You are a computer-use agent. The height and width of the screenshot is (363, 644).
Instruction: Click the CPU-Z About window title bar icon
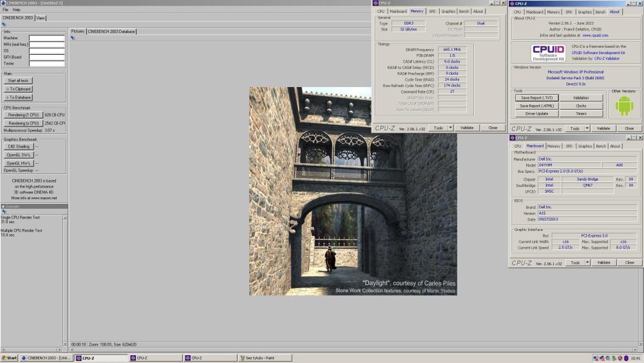[x=512, y=3]
